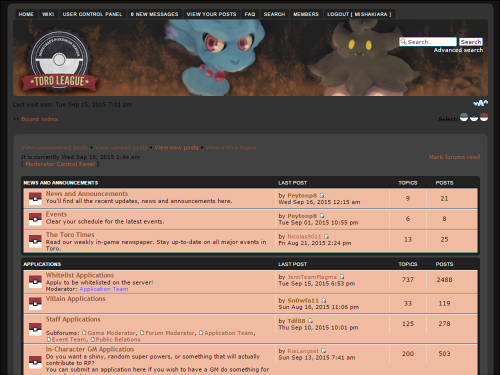The image size is (500, 375).
Task: Click Villain Applications forum pokeball icon
Action: coord(35,303)
